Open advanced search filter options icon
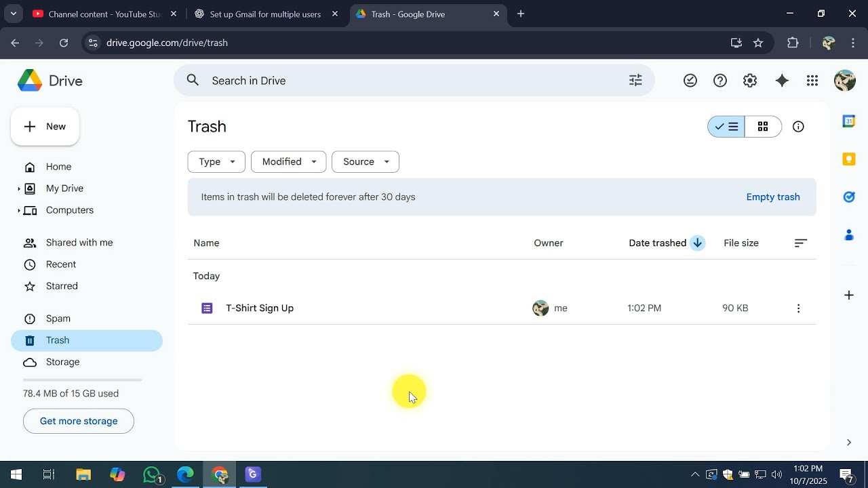The image size is (868, 488). [635, 81]
